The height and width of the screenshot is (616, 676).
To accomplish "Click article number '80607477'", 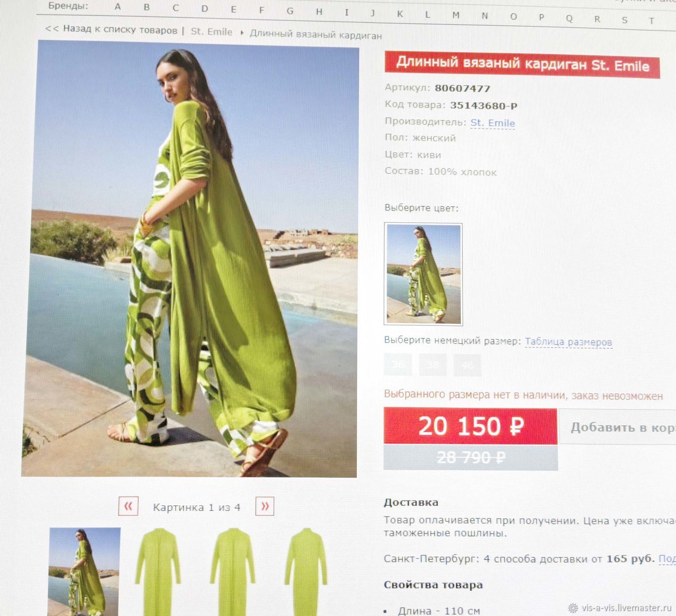I will [462, 88].
